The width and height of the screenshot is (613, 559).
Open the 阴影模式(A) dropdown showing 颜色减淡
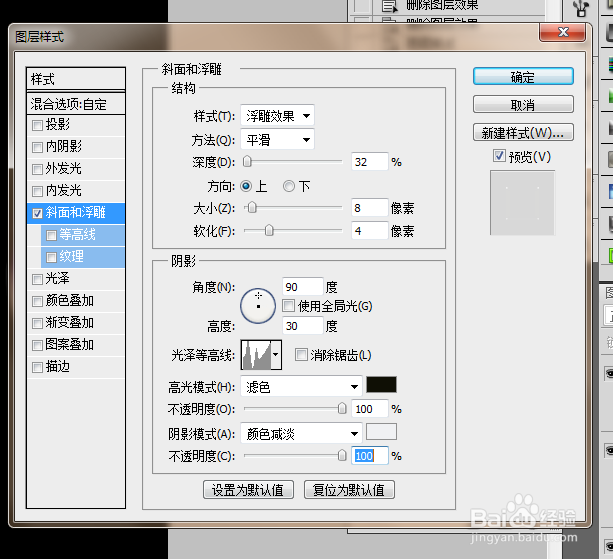point(301,434)
